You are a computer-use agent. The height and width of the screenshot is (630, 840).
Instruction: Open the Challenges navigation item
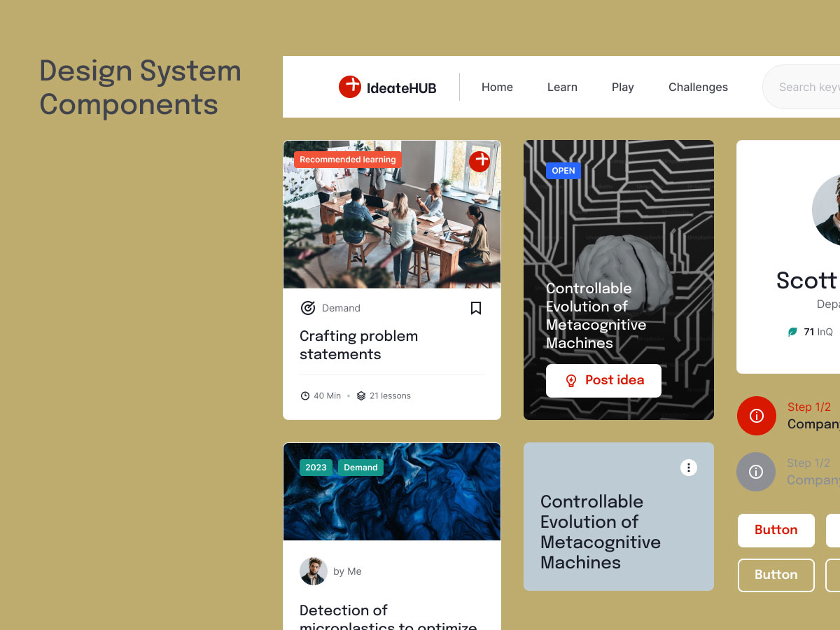point(698,87)
